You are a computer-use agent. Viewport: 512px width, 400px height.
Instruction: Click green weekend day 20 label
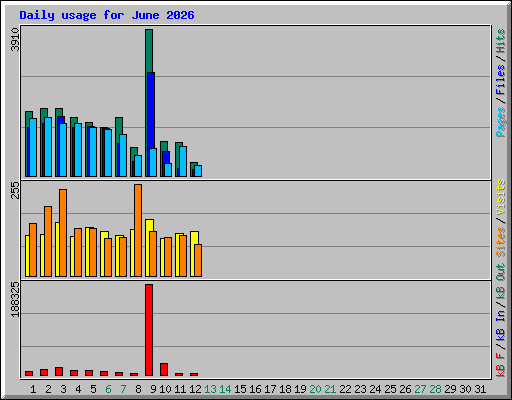click(x=315, y=389)
